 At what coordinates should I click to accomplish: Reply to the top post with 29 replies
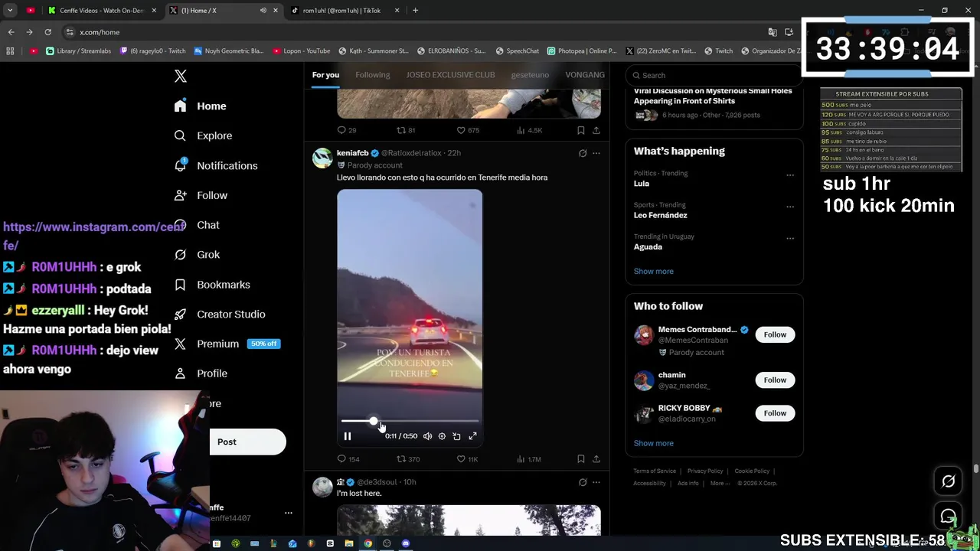pos(347,130)
